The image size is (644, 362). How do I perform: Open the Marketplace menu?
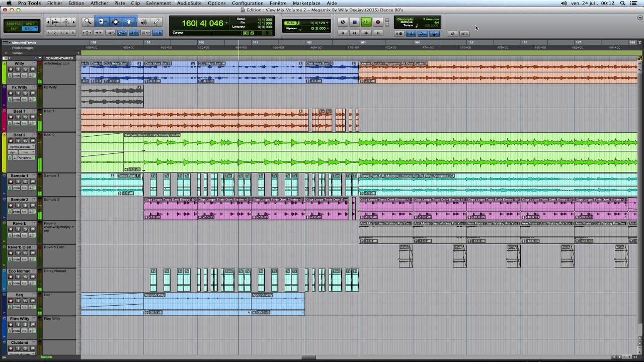coord(306,3)
